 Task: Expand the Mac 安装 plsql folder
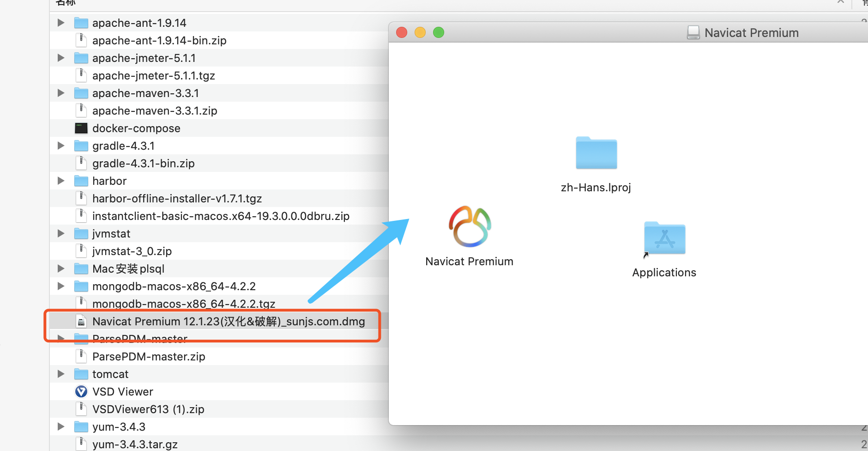click(x=60, y=268)
